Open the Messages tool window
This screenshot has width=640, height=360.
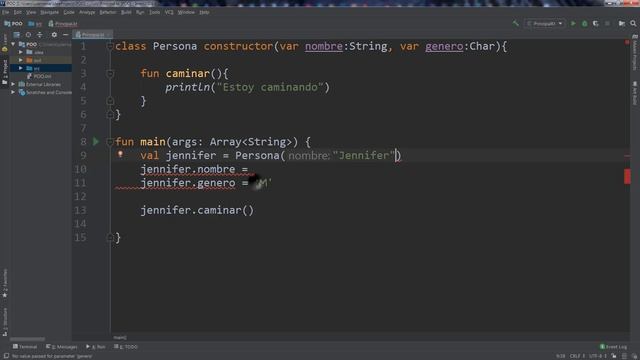pyautogui.click(x=62, y=347)
